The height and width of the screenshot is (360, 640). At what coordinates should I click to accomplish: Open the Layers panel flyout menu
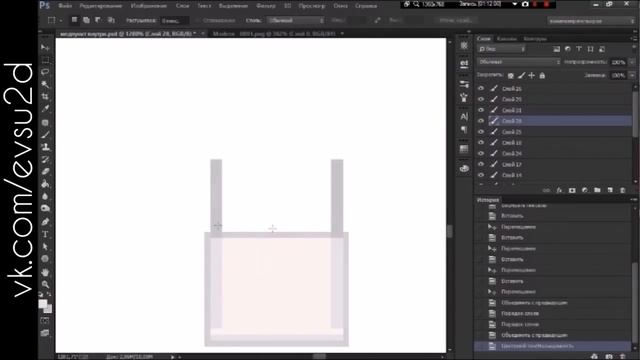tap(633, 38)
